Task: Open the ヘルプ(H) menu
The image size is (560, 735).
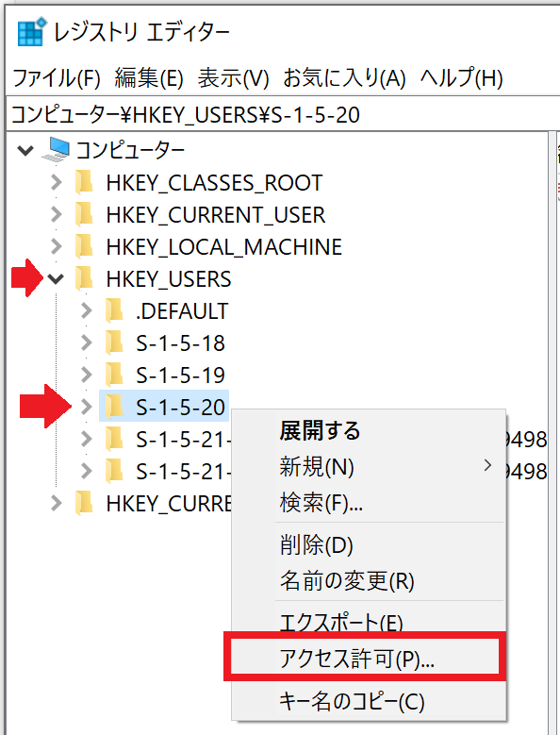Action: click(x=461, y=77)
